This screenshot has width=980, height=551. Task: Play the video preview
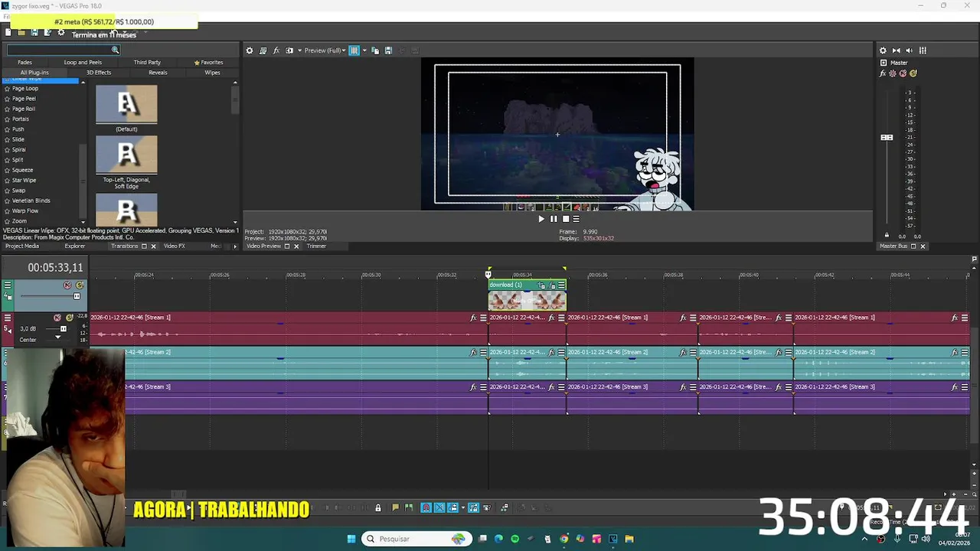tap(541, 219)
